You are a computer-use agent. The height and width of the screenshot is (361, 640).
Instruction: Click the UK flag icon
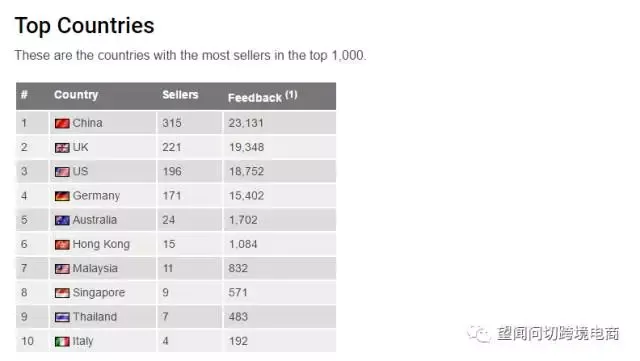click(62, 147)
